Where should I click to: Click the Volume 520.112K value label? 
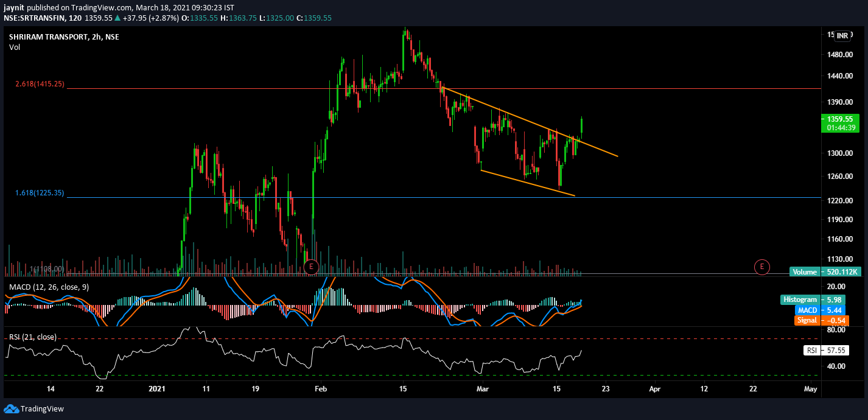coord(824,272)
